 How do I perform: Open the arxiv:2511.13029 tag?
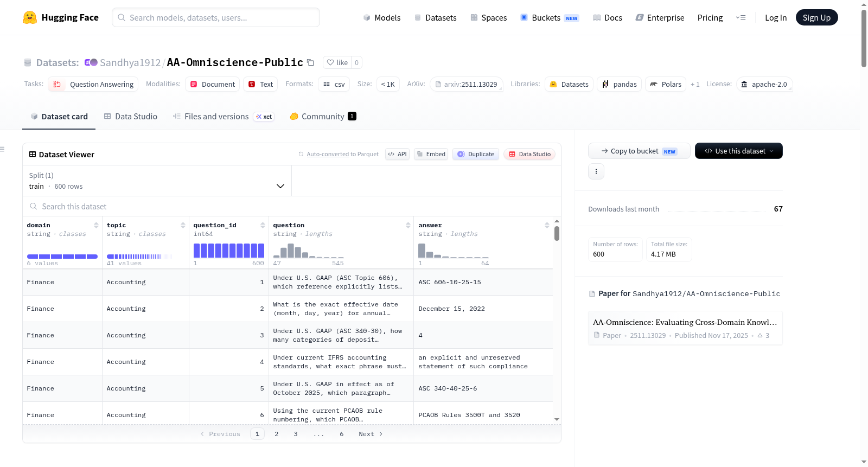pyautogui.click(x=467, y=84)
